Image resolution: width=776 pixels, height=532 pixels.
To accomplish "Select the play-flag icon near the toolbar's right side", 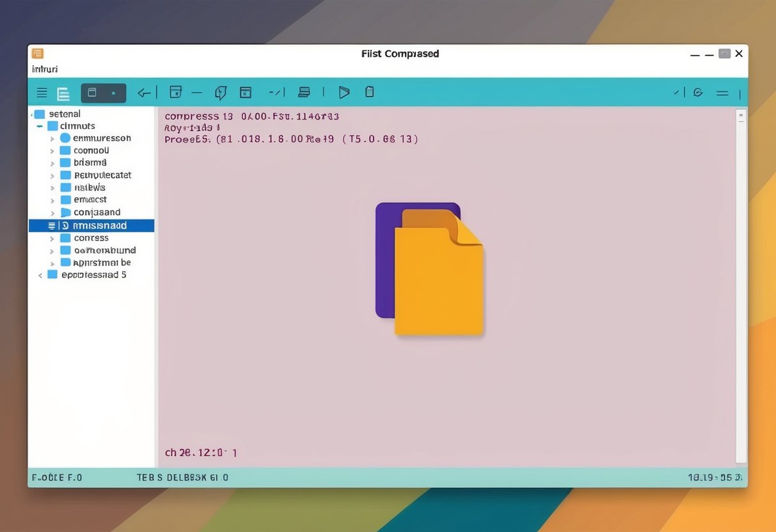I will 344,92.
